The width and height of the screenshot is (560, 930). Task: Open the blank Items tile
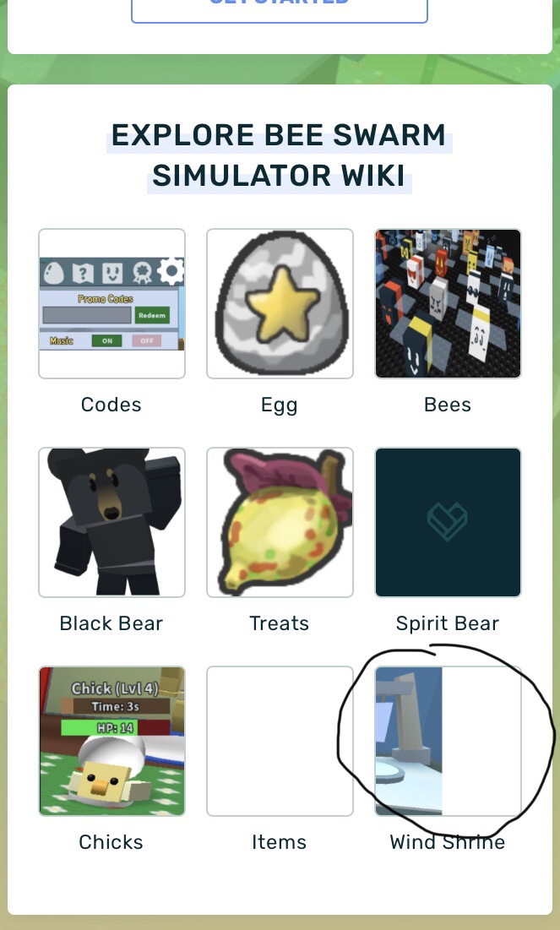280,741
